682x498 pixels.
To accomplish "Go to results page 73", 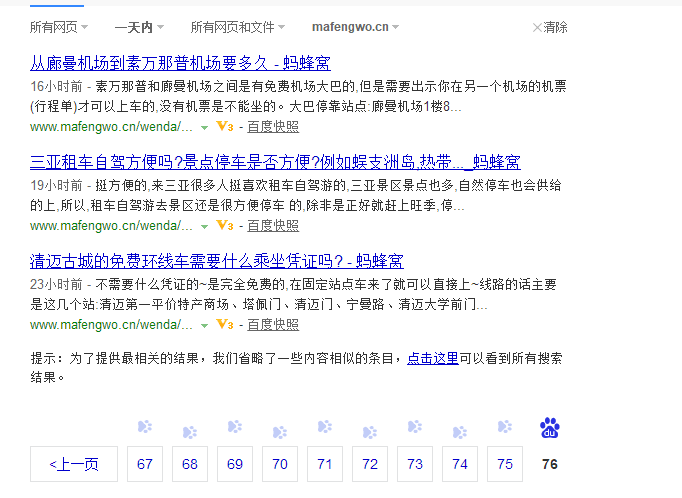I will tap(415, 464).
